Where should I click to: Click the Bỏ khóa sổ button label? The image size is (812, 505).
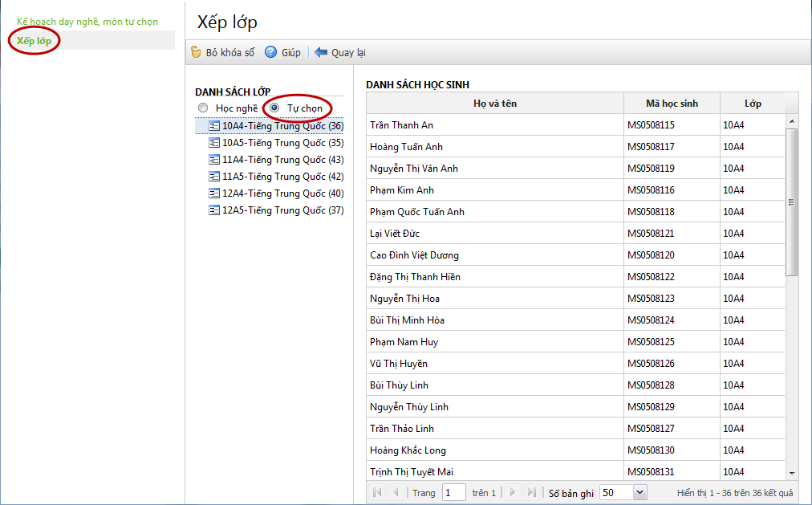click(230, 52)
